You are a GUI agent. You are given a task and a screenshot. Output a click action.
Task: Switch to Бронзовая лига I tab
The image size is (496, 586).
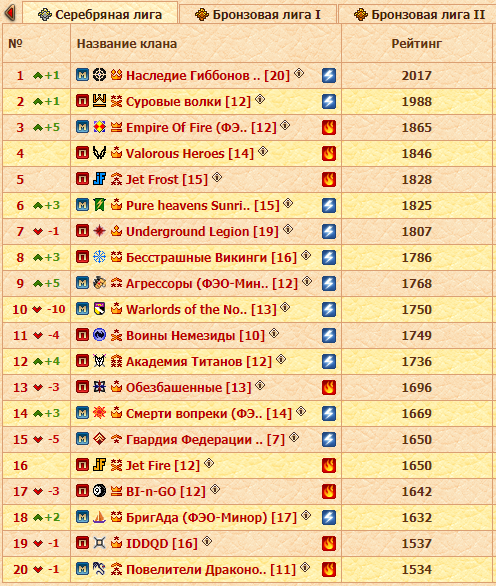point(258,15)
